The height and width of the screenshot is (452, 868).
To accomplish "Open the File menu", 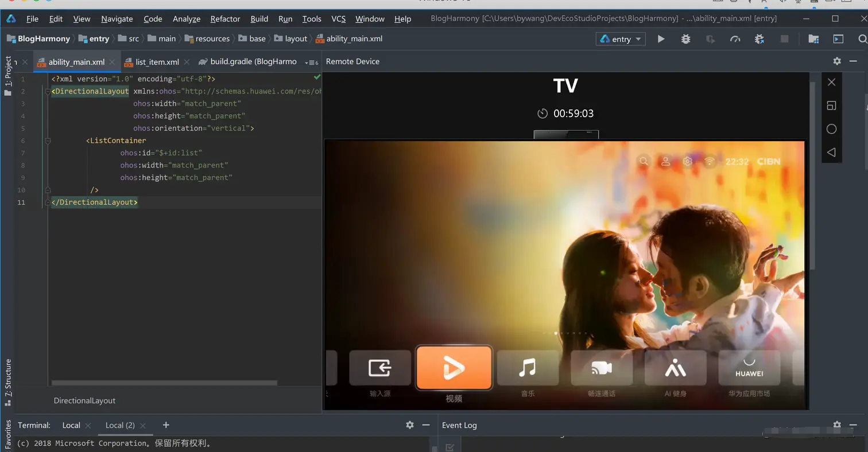I will (32, 19).
